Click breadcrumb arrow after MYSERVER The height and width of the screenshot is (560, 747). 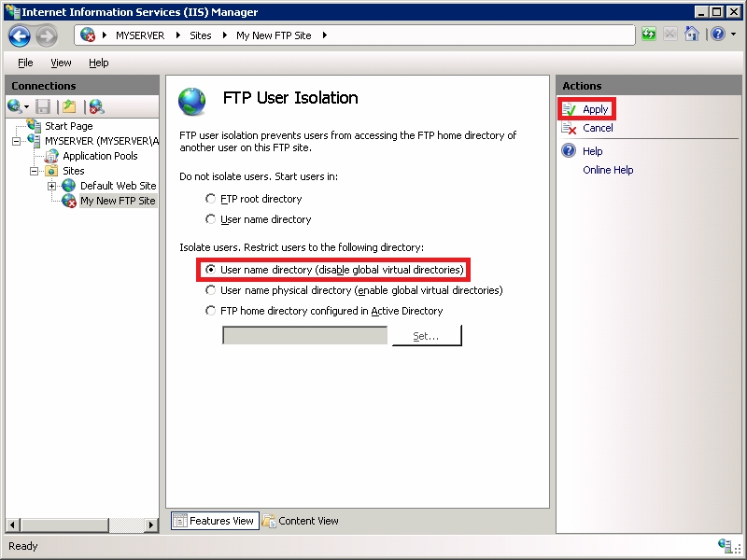(178, 35)
